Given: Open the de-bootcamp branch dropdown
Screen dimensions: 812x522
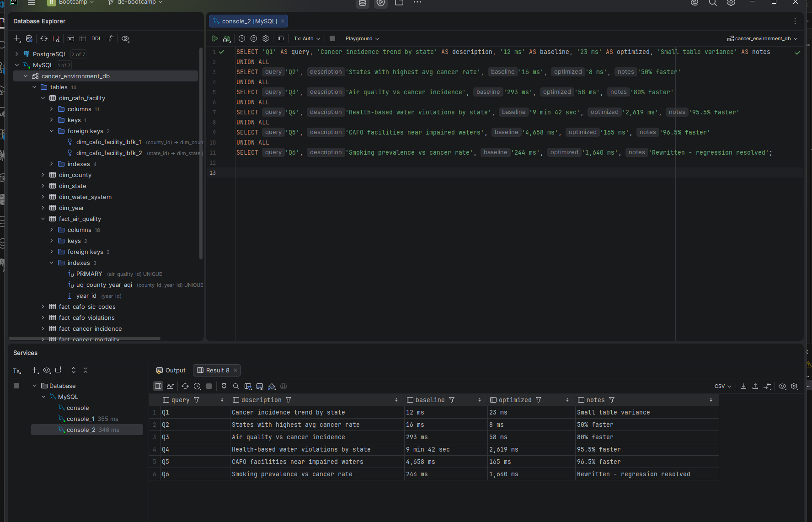Looking at the screenshot, I should click(136, 2).
